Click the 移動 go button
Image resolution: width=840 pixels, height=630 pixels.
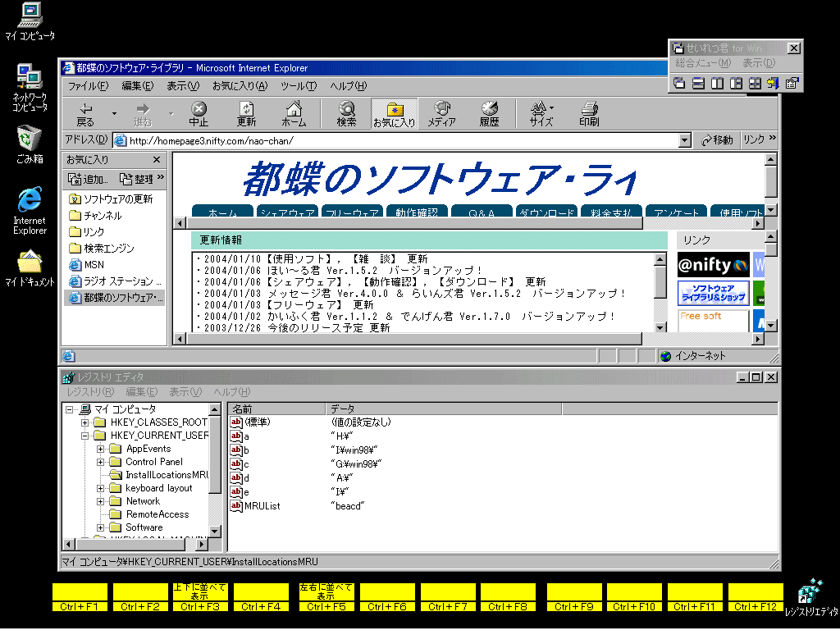click(717, 139)
